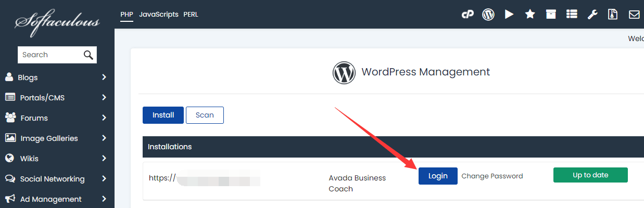Click the Softaculous logo
Image resolution: width=644 pixels, height=208 pixels.
(57, 22)
